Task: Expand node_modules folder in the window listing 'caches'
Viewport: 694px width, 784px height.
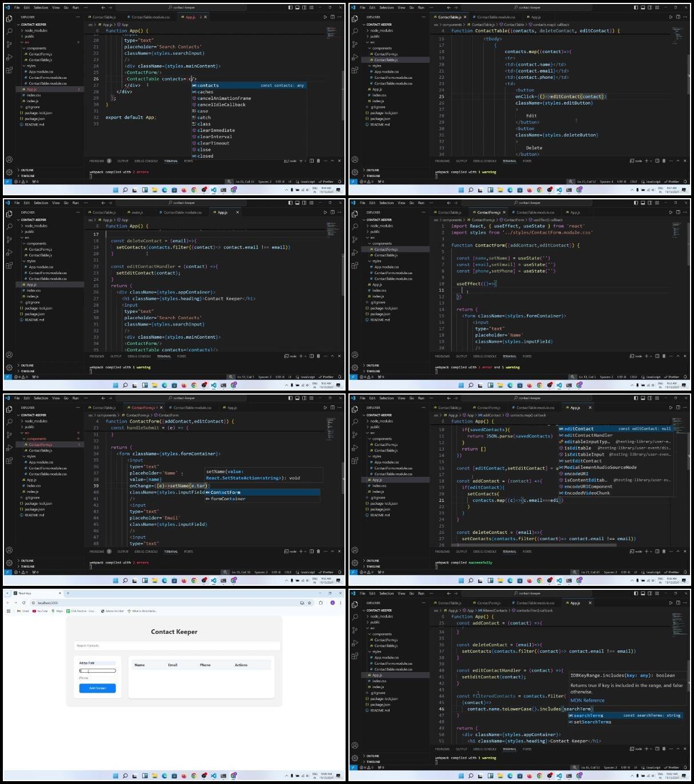Action: [35, 30]
